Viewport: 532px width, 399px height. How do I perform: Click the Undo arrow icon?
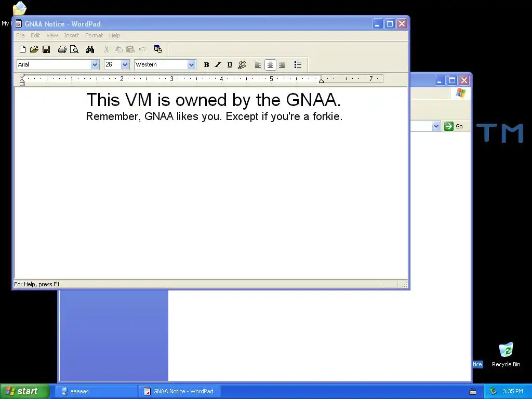[x=142, y=49]
